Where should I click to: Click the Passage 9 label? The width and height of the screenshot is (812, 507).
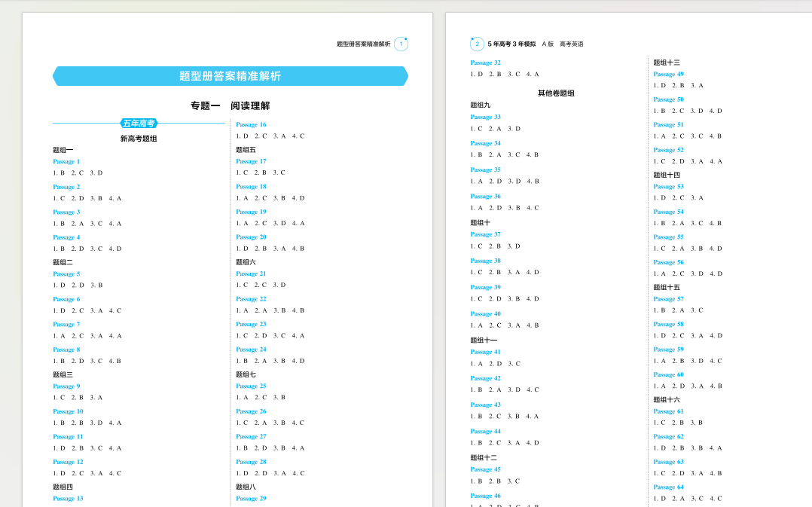[x=66, y=386]
